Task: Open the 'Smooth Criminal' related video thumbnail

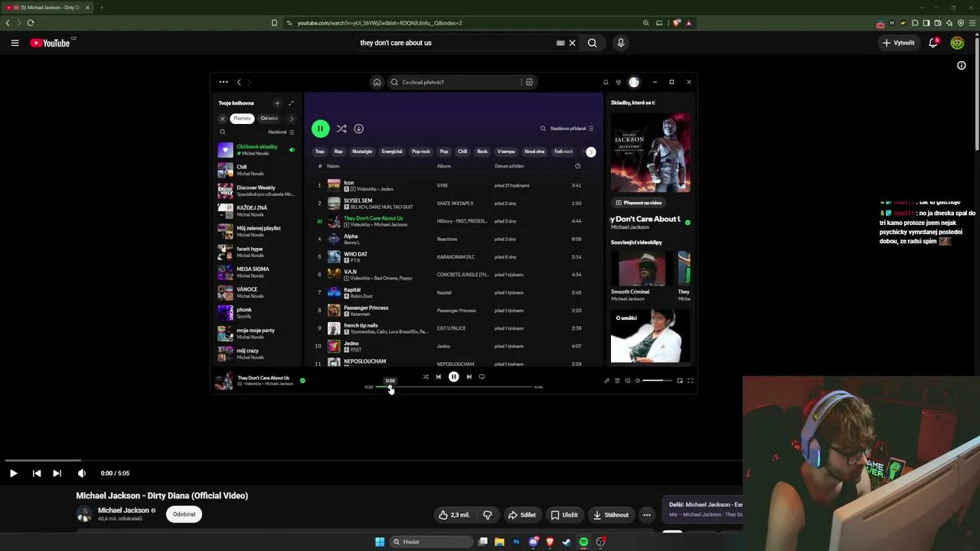Action: click(642, 268)
